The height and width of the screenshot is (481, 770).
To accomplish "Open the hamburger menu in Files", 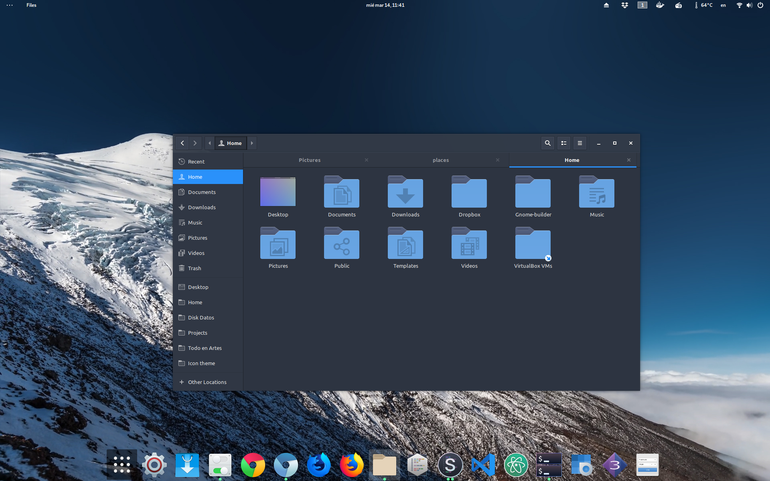I will click(580, 143).
